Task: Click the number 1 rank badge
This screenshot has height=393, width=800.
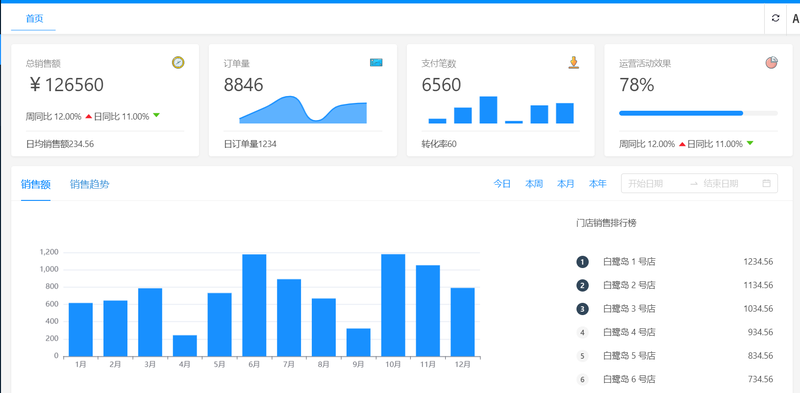Action: [583, 262]
